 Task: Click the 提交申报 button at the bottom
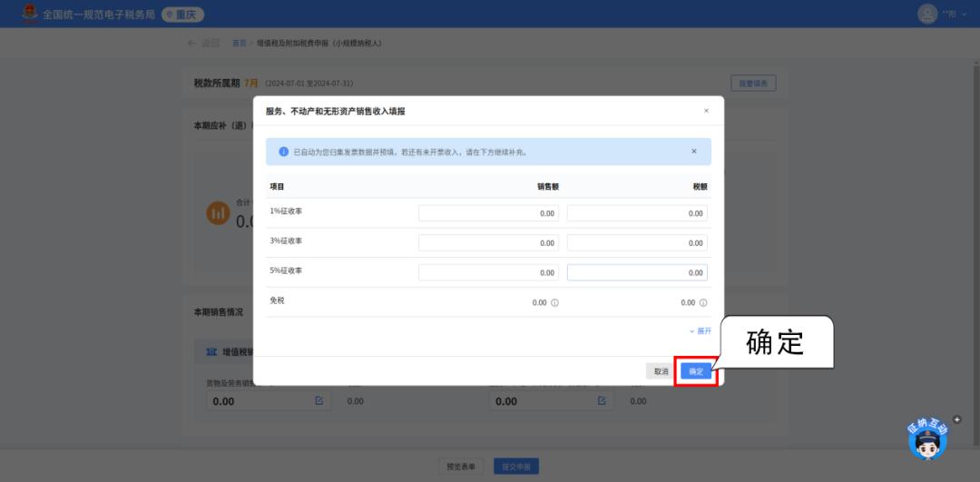[516, 467]
